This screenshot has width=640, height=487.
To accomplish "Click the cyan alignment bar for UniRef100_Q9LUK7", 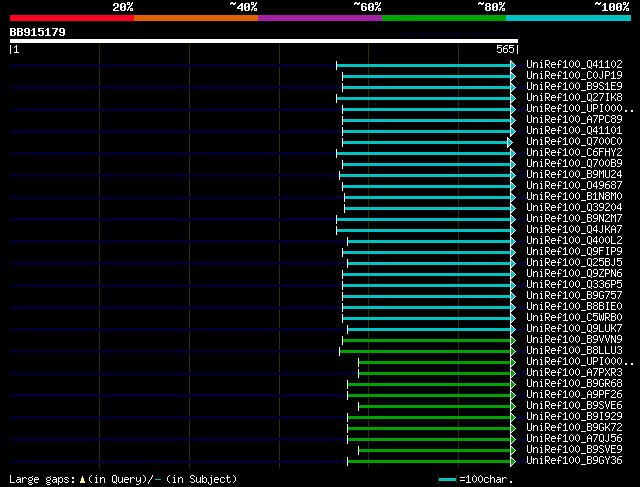I will (x=429, y=329).
